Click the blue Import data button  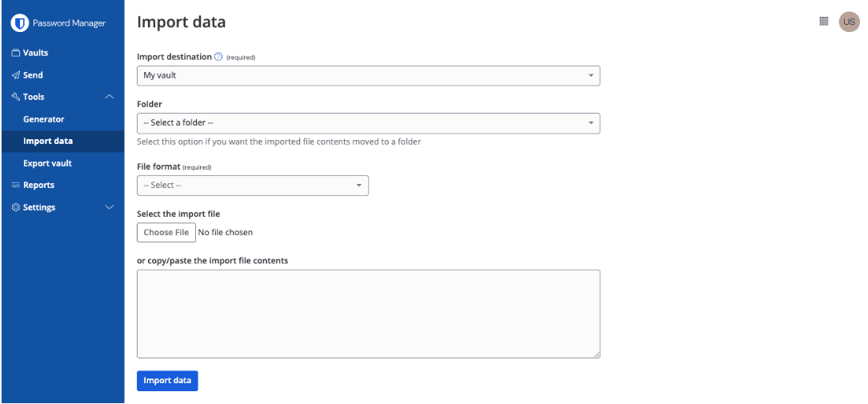(x=167, y=381)
